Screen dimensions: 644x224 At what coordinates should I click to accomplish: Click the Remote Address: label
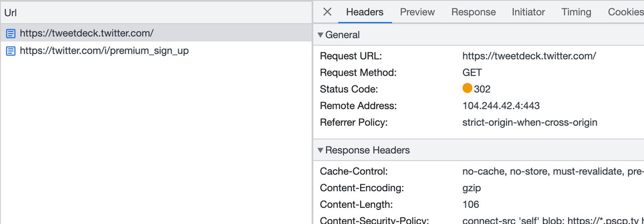coord(358,106)
